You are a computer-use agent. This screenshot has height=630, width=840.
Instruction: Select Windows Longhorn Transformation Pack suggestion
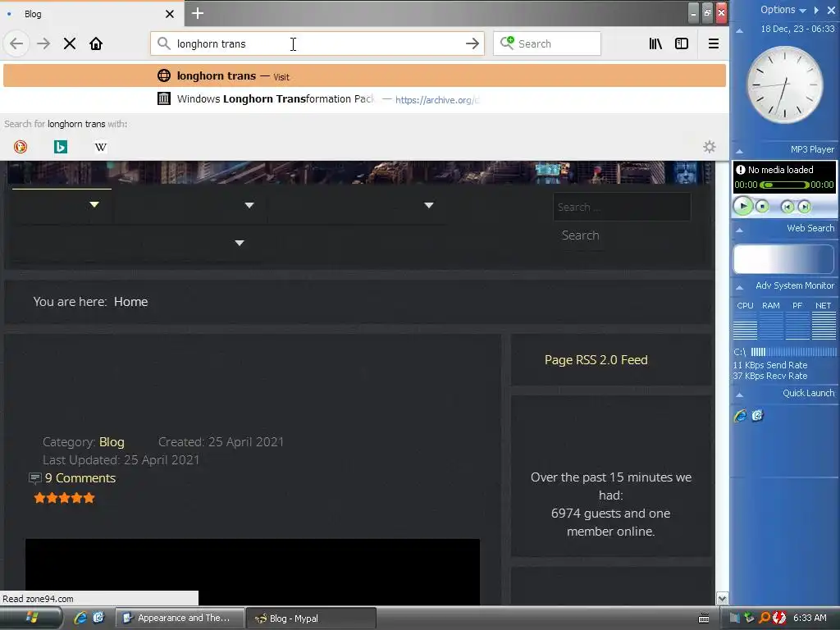point(364,99)
